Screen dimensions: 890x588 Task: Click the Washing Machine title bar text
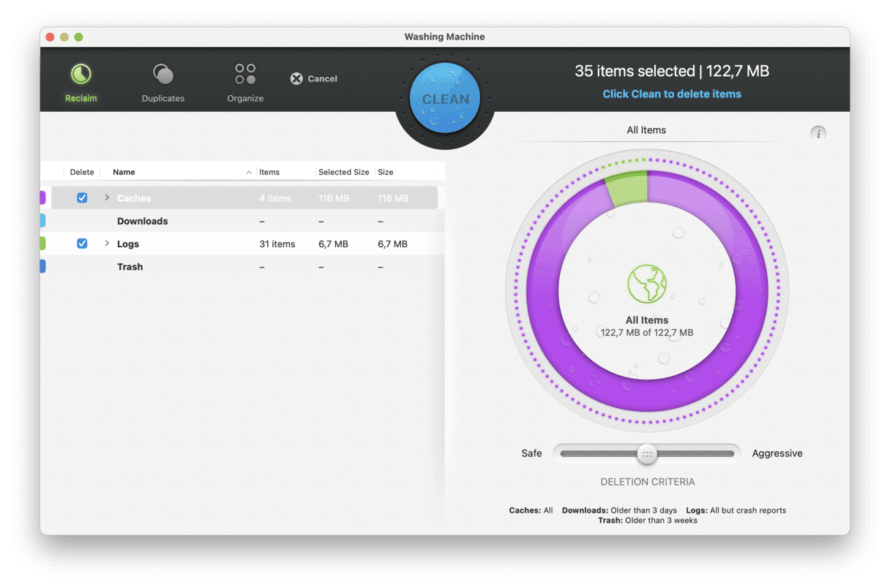pos(444,37)
